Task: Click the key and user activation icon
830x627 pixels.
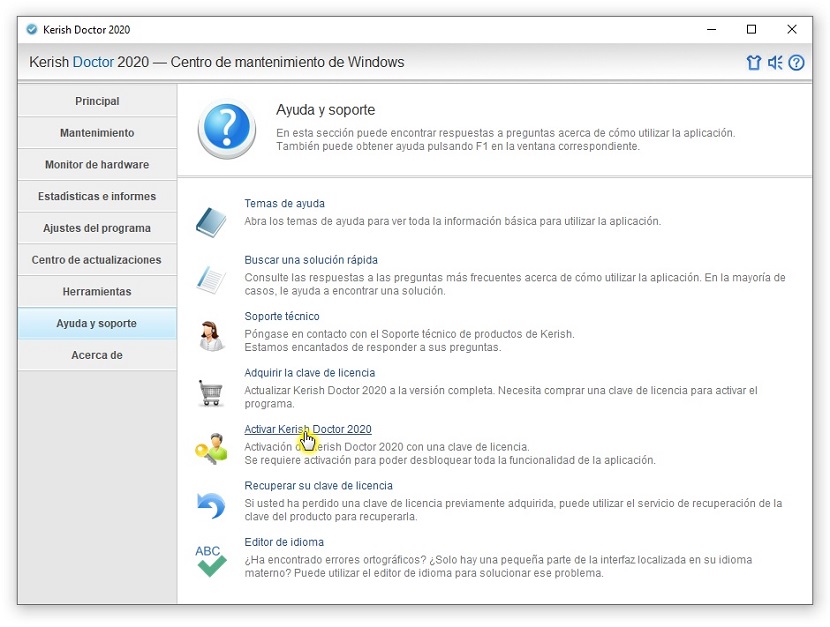Action: pyautogui.click(x=211, y=449)
